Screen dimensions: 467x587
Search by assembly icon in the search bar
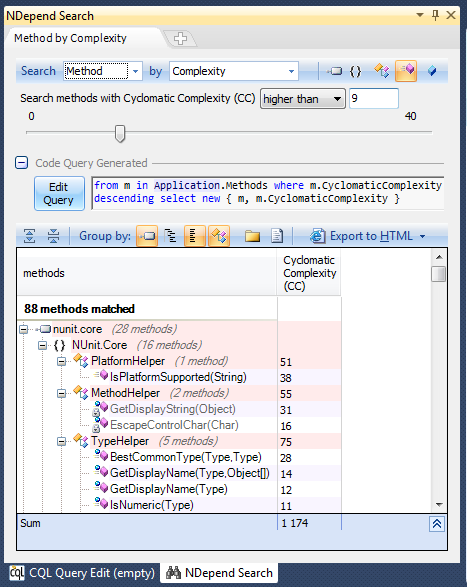point(334,71)
